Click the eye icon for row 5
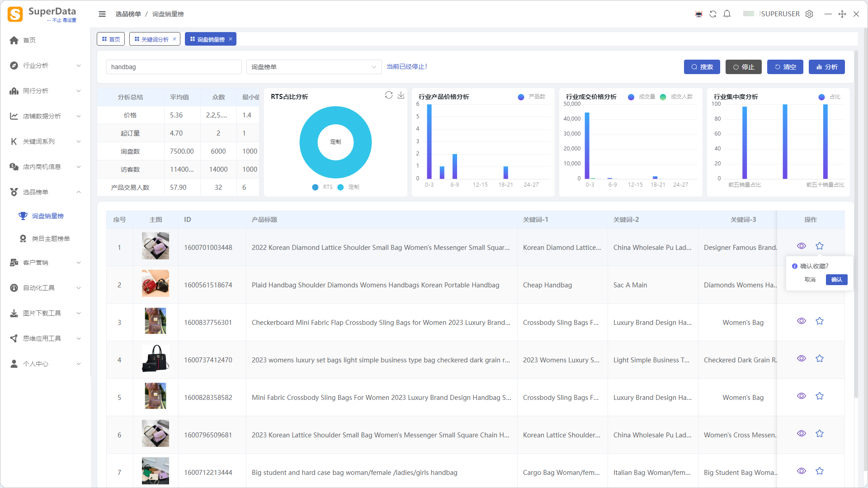Viewport: 868px width, 488px height. [802, 396]
